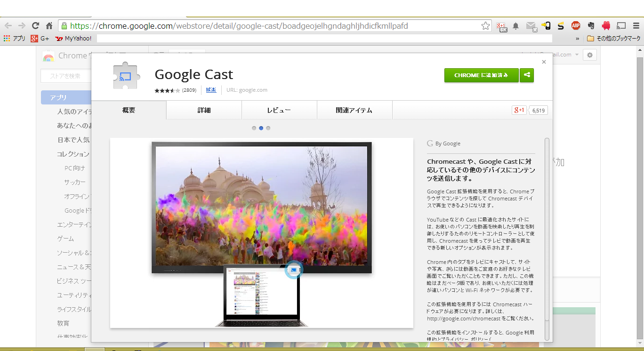Open the Evernote elephant extension
644x351 pixels.
(x=590, y=26)
